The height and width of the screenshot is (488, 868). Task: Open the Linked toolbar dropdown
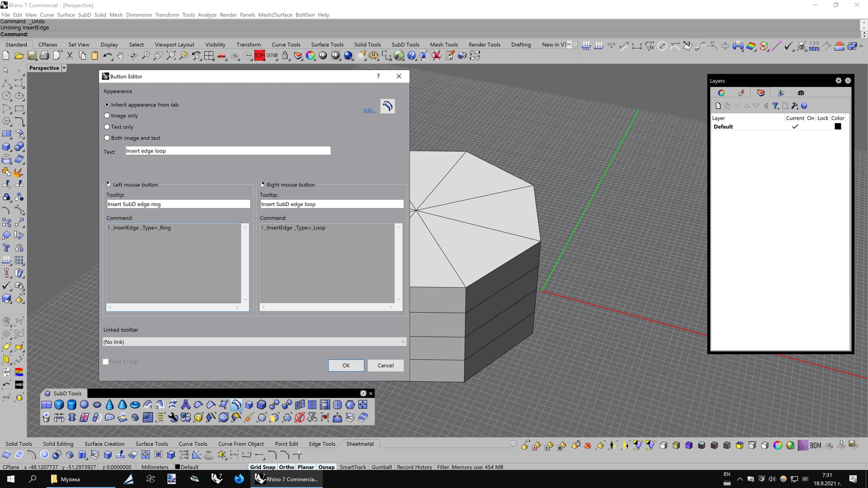coord(254,342)
